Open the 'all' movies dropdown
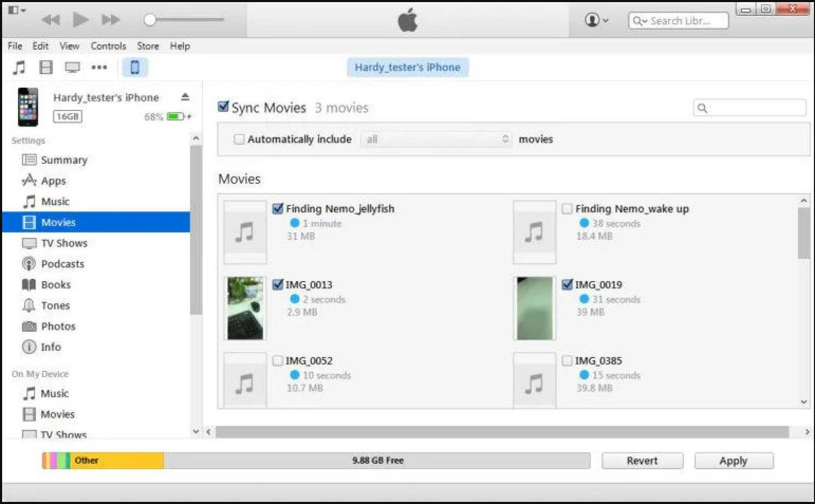815x504 pixels. (437, 139)
